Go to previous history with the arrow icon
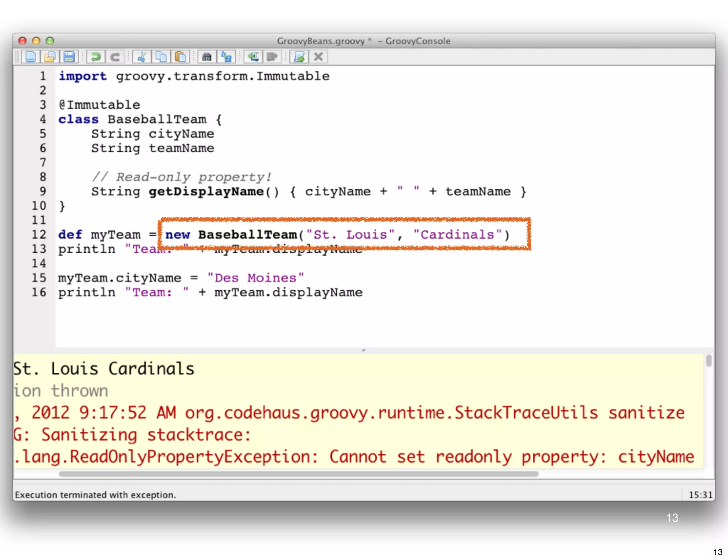 [x=253, y=57]
